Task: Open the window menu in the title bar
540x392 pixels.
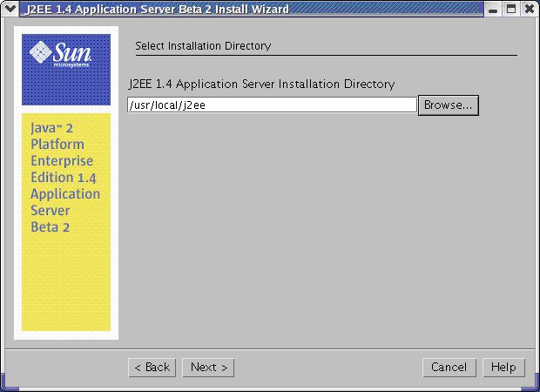Action: [9, 9]
